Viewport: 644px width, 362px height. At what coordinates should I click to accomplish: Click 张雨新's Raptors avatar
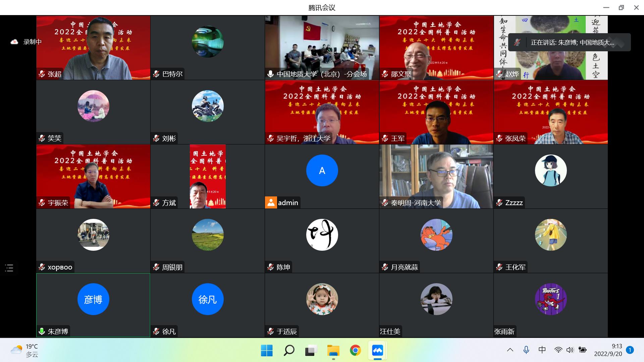click(x=551, y=299)
